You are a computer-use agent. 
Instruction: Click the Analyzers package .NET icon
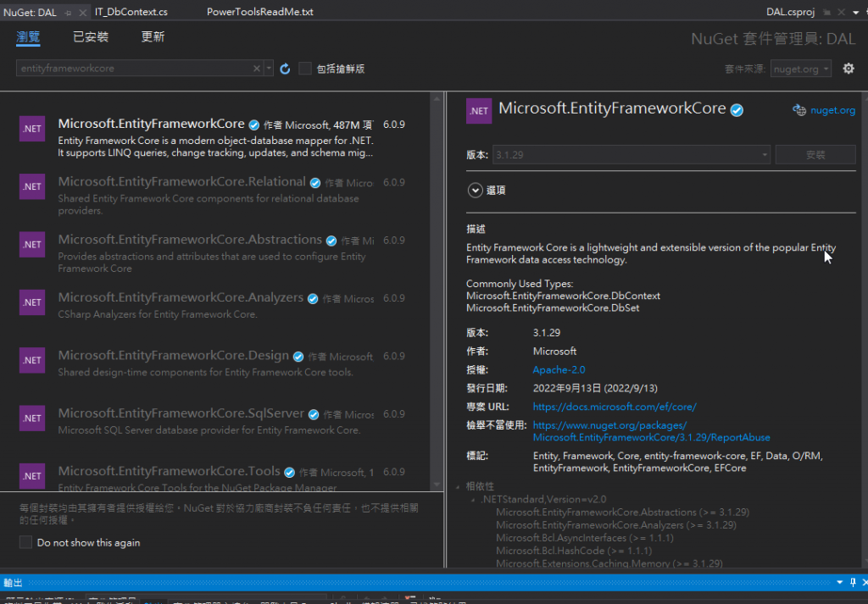(32, 302)
